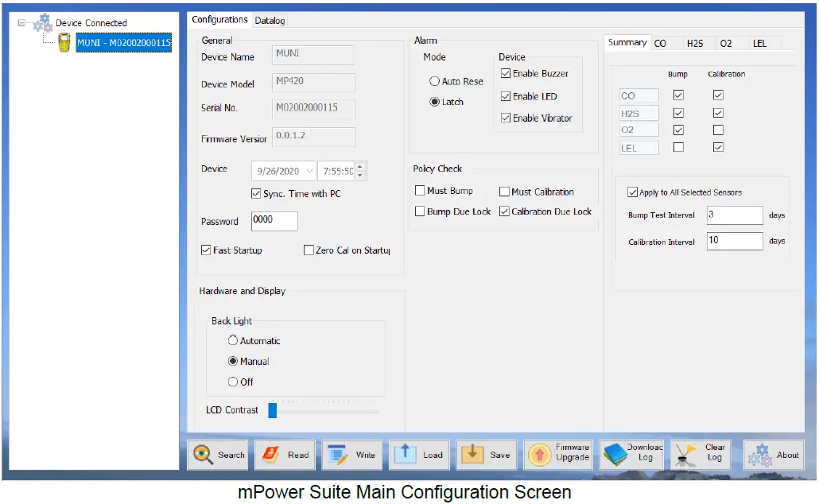Switch to the CO sensor tab

tap(660, 44)
